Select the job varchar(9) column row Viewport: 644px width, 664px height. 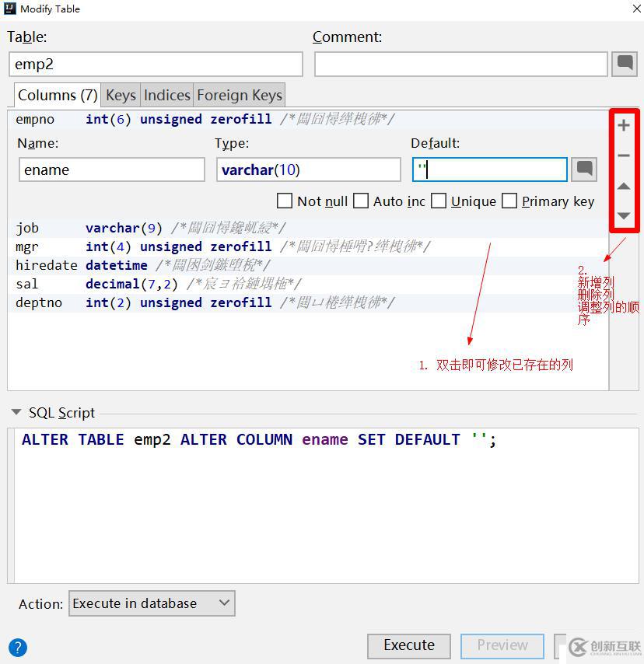point(308,229)
